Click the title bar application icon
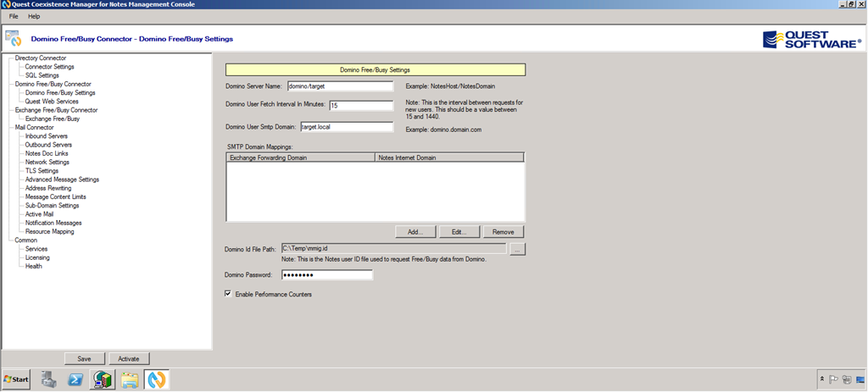This screenshot has width=868, height=392. (x=4, y=4)
